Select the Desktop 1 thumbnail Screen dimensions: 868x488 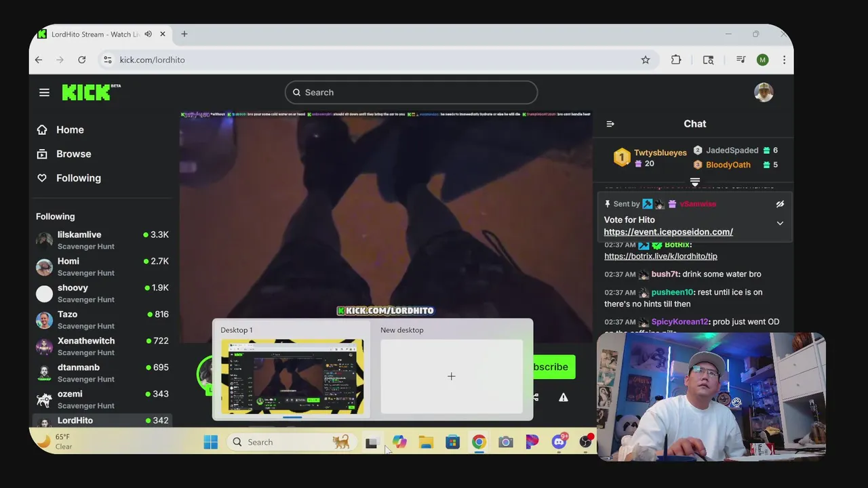coord(292,376)
